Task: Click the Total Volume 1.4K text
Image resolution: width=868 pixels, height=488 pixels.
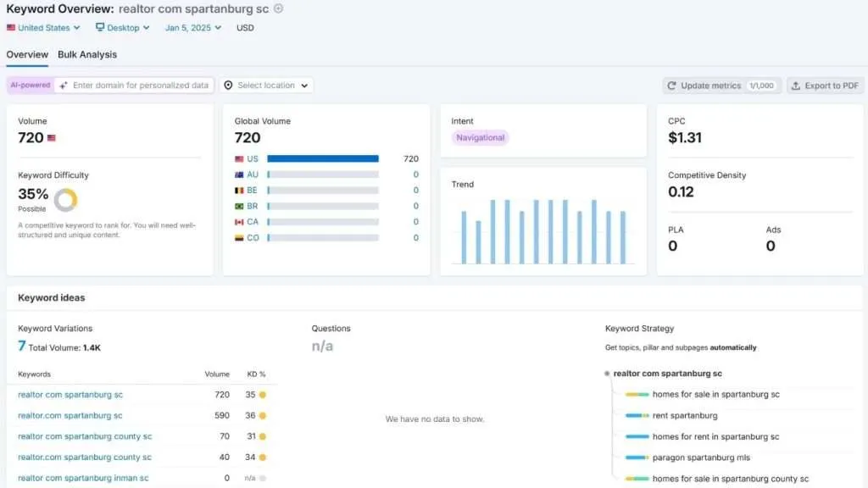Action: tap(64, 348)
